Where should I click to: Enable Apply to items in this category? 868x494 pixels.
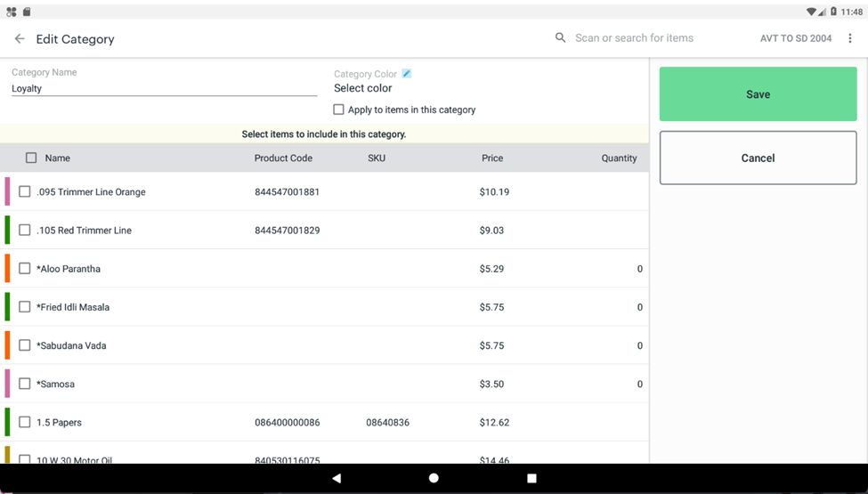[x=338, y=109]
